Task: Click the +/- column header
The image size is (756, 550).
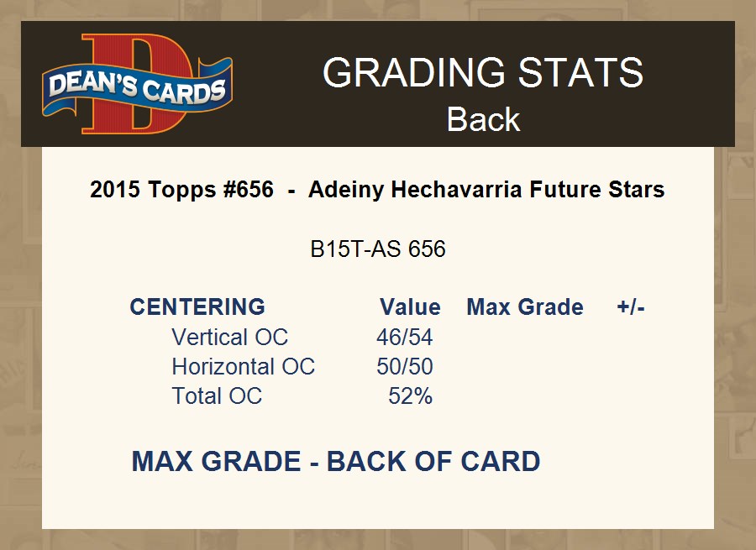Action: pos(631,307)
